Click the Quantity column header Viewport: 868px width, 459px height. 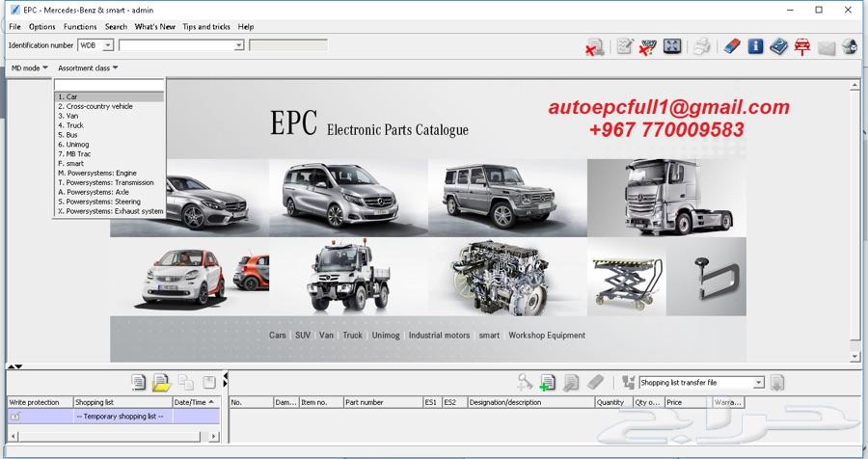tap(613, 402)
